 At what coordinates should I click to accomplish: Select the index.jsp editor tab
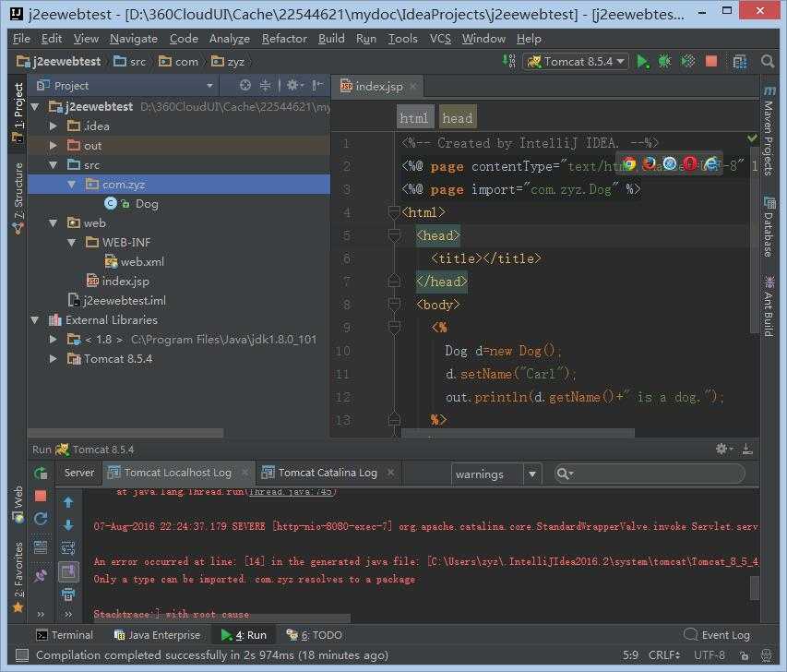click(x=379, y=87)
